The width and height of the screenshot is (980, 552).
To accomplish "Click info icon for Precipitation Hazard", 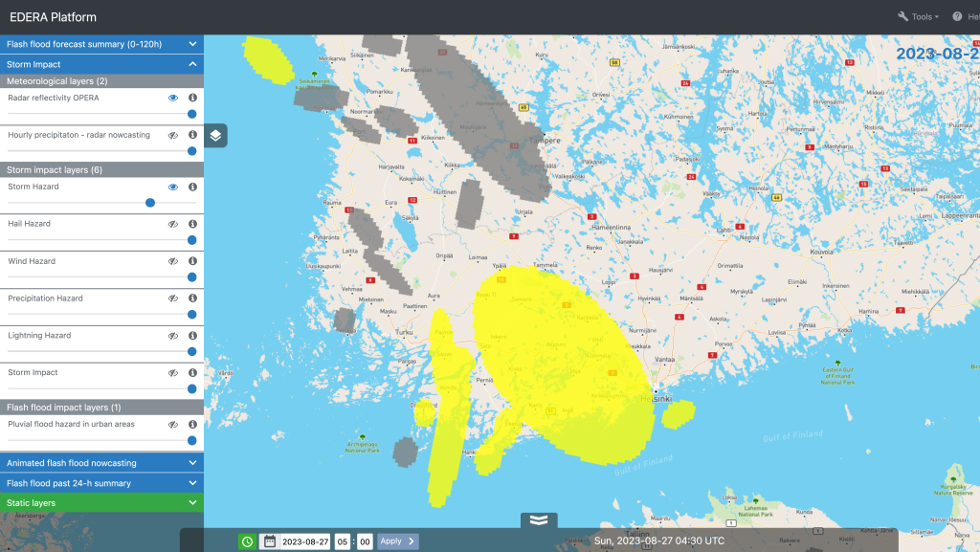I will (x=192, y=298).
